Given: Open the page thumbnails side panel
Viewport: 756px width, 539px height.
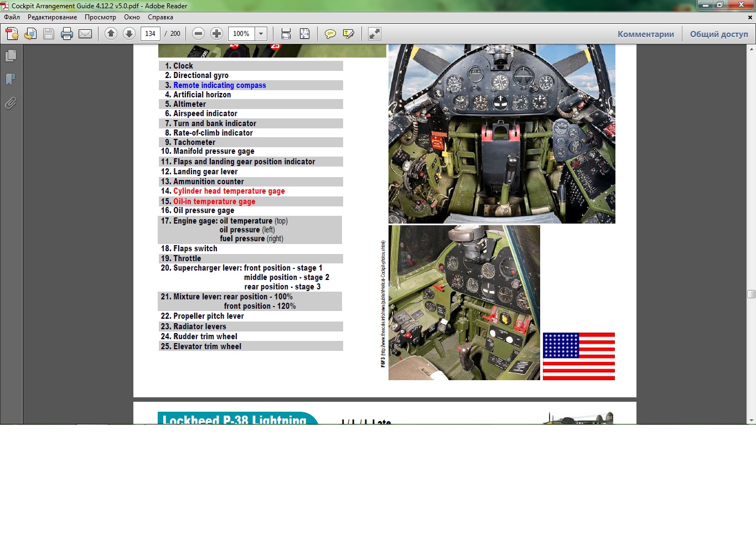Looking at the screenshot, I should click(11, 56).
